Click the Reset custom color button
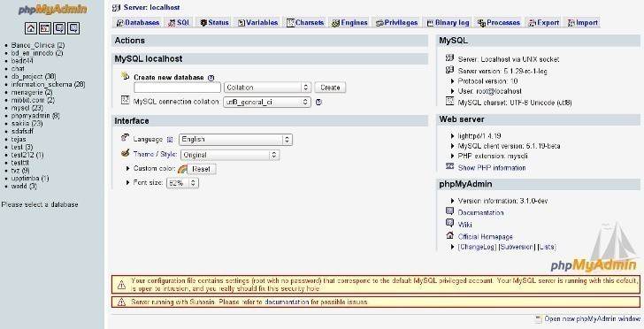 (x=202, y=169)
